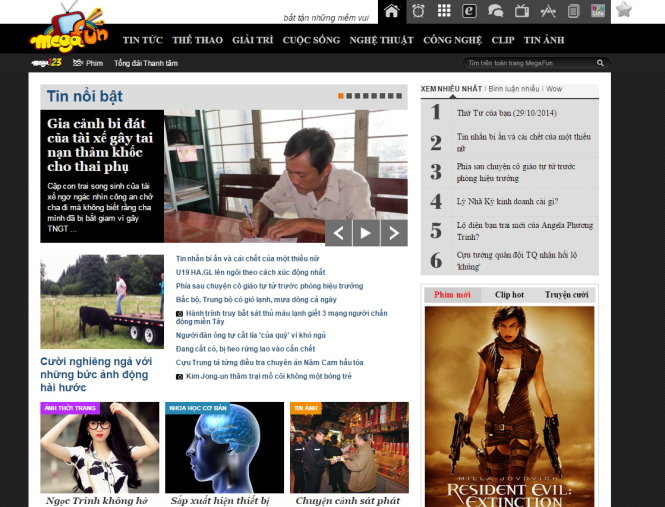Select the first orange slide indicator dot
The height and width of the screenshot is (507, 665).
[x=341, y=96]
